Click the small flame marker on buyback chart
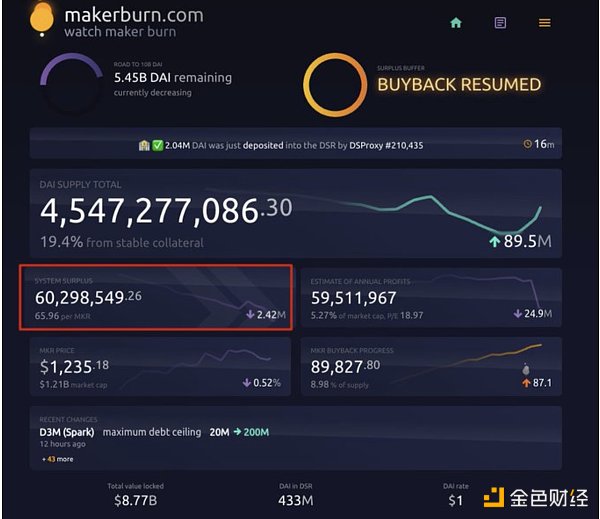This screenshot has width=600, height=519. [x=526, y=369]
